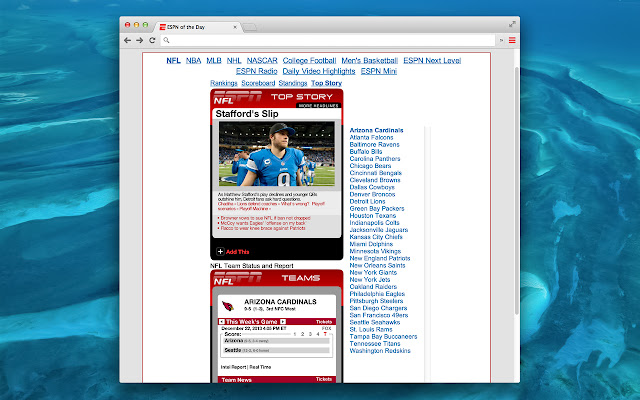Select Oakland Raiders in team list
640x400 pixels.
pos(373,287)
